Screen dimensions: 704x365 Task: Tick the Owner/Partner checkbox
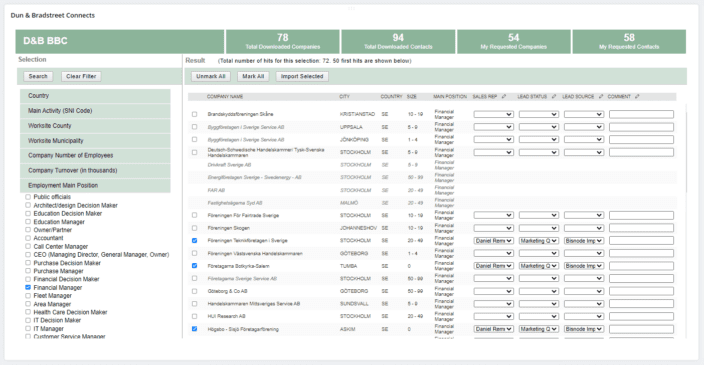tap(28, 230)
